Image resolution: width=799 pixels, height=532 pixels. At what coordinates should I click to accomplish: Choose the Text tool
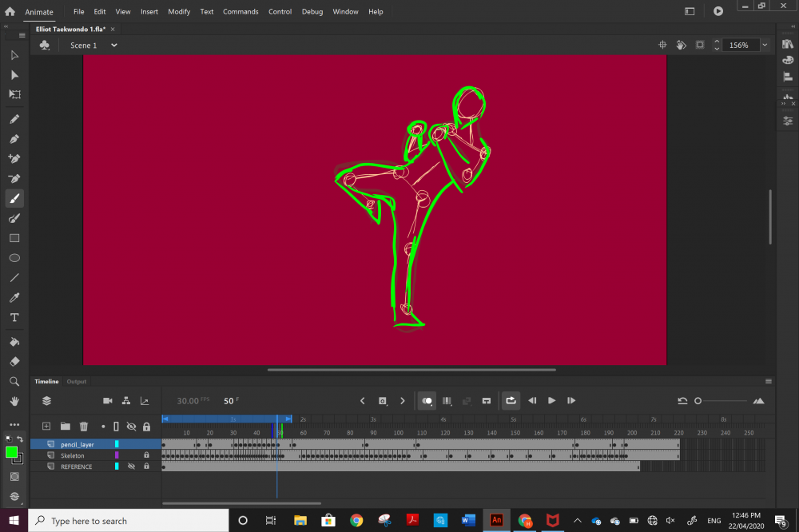click(14, 317)
